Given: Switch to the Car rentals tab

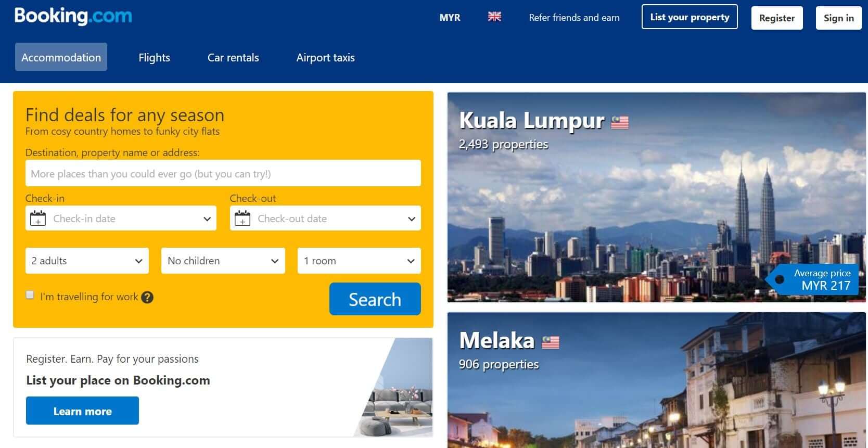Looking at the screenshot, I should pyautogui.click(x=233, y=57).
